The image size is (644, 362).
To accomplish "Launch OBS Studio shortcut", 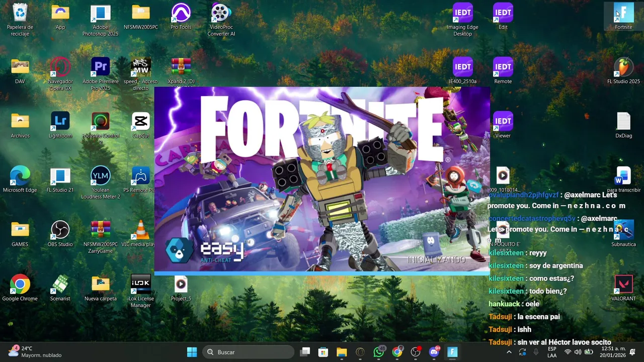I will coord(60,234).
